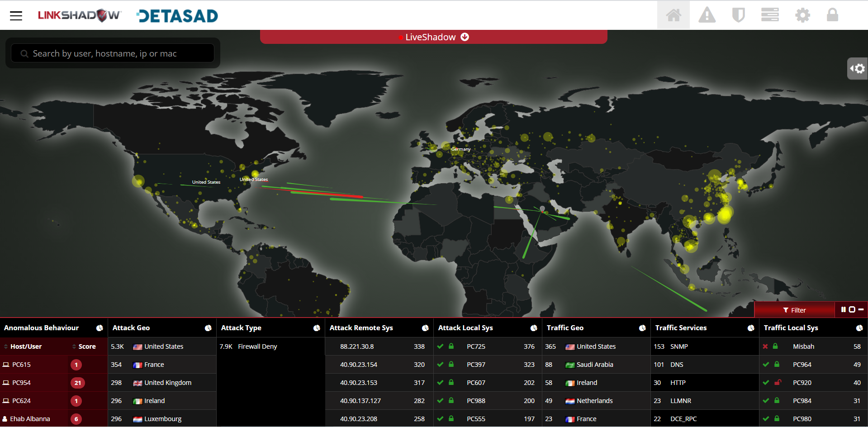868x427 pixels.
Task: Sort table by Score column
Action: (84, 346)
